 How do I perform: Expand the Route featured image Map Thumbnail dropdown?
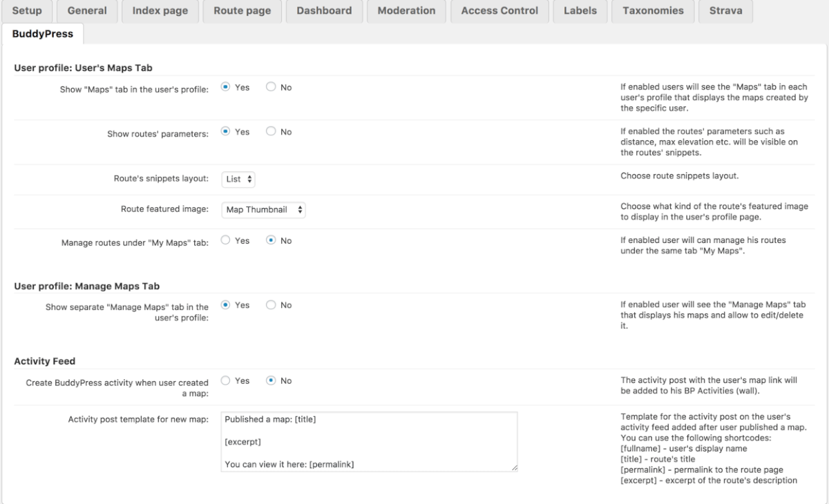pos(264,210)
